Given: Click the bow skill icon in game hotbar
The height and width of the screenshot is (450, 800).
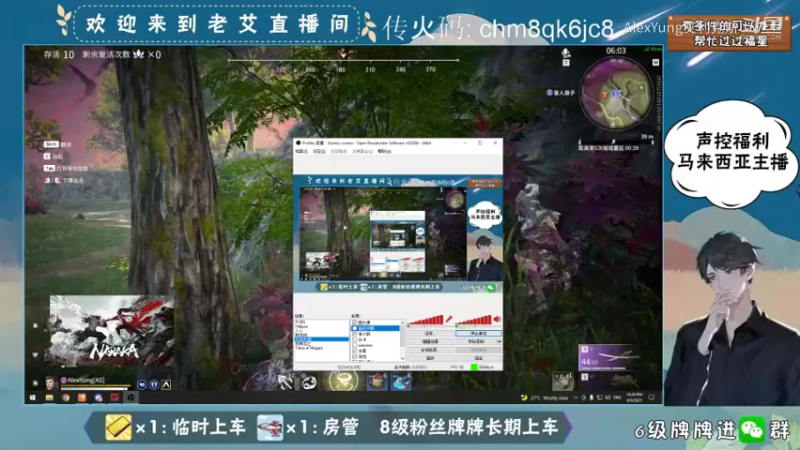Looking at the screenshot, I should 285,382.
